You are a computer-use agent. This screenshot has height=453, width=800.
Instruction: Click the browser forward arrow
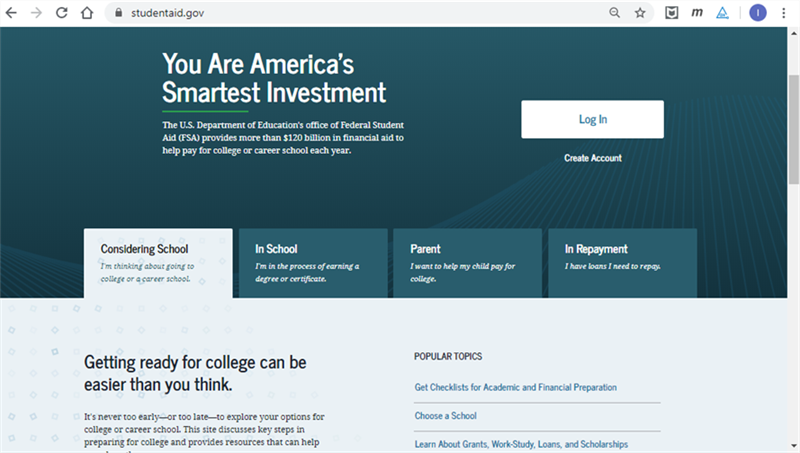click(x=37, y=13)
